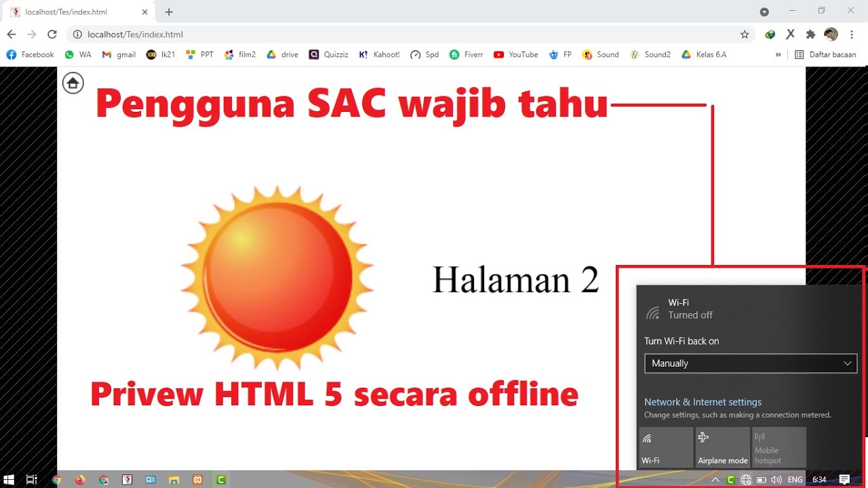Open the drive bookmark

pos(282,54)
